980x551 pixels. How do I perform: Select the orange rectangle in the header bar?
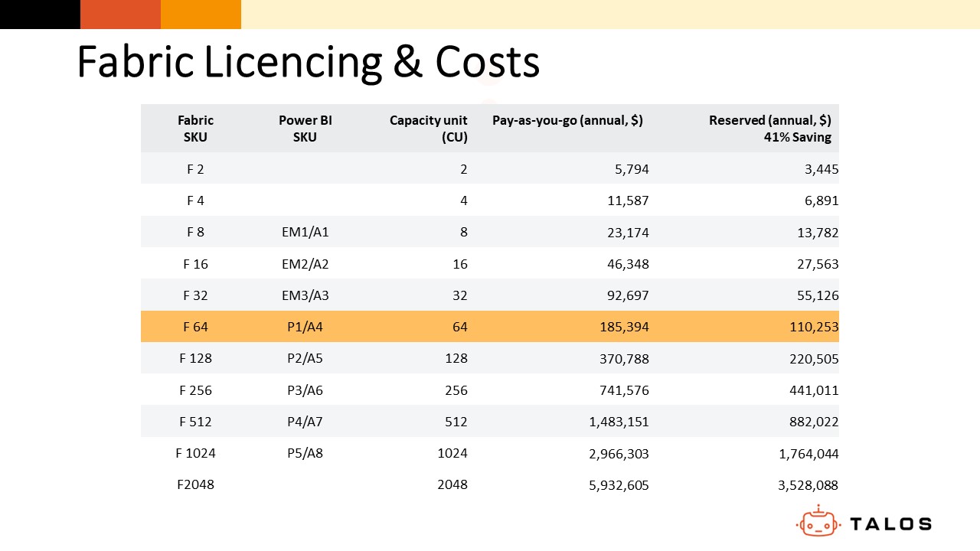click(201, 14)
